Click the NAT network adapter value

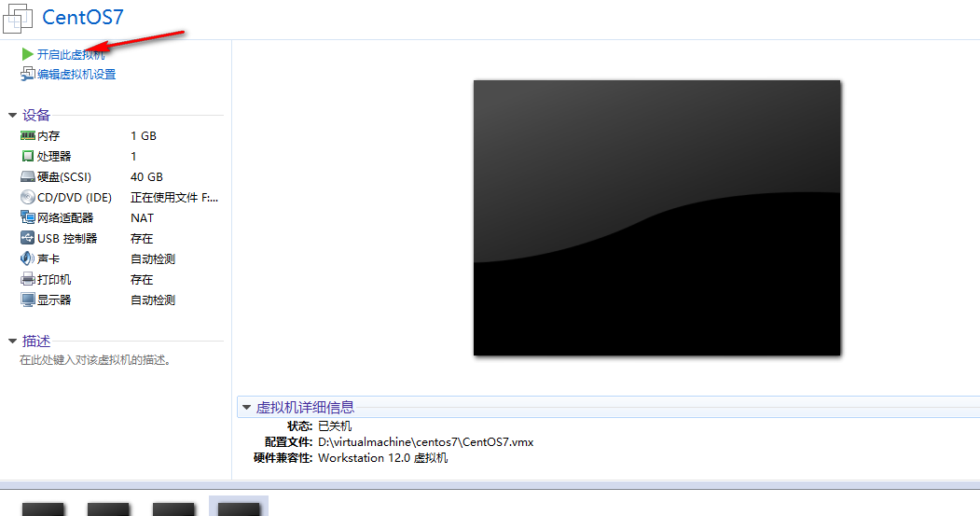[x=142, y=217]
